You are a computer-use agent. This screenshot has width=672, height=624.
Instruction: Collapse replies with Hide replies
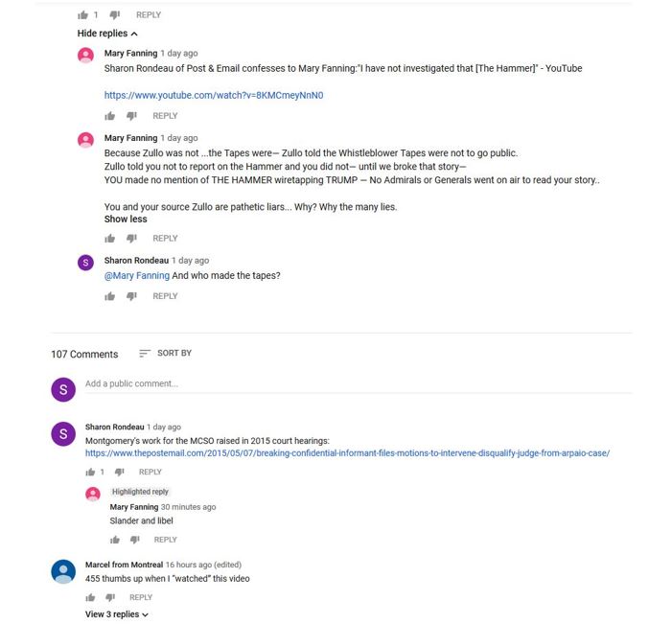107,34
